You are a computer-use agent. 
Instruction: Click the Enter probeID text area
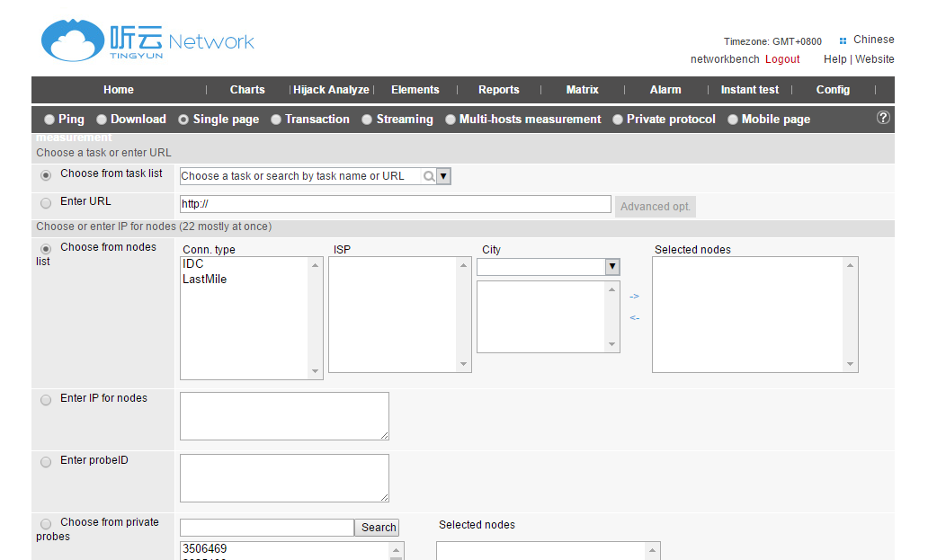[284, 477]
